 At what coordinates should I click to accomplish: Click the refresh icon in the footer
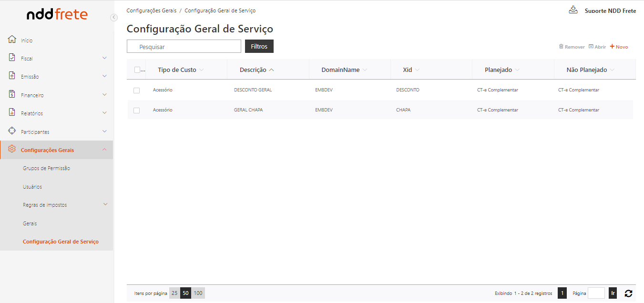click(628, 293)
